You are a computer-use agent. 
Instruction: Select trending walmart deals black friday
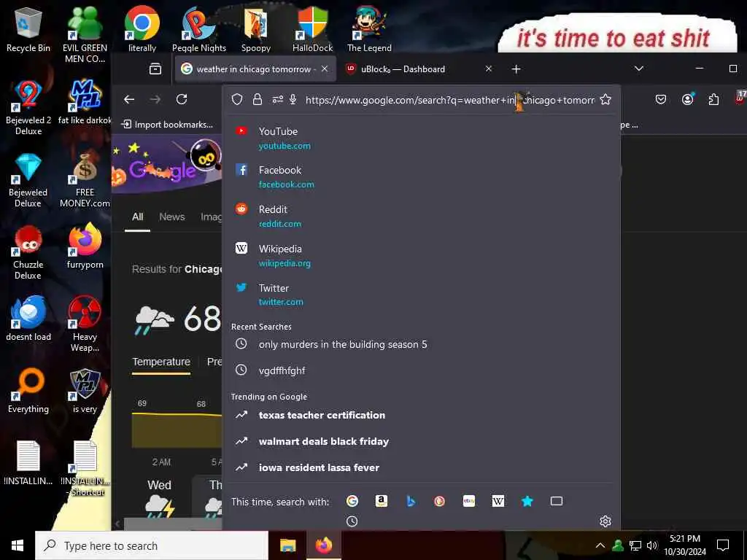coord(422,441)
